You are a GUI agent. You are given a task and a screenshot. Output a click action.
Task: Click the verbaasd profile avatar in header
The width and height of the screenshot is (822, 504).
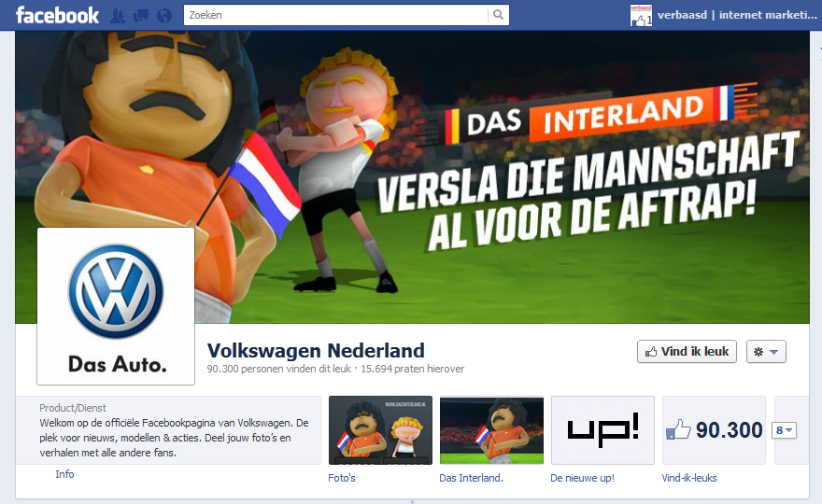coord(641,15)
